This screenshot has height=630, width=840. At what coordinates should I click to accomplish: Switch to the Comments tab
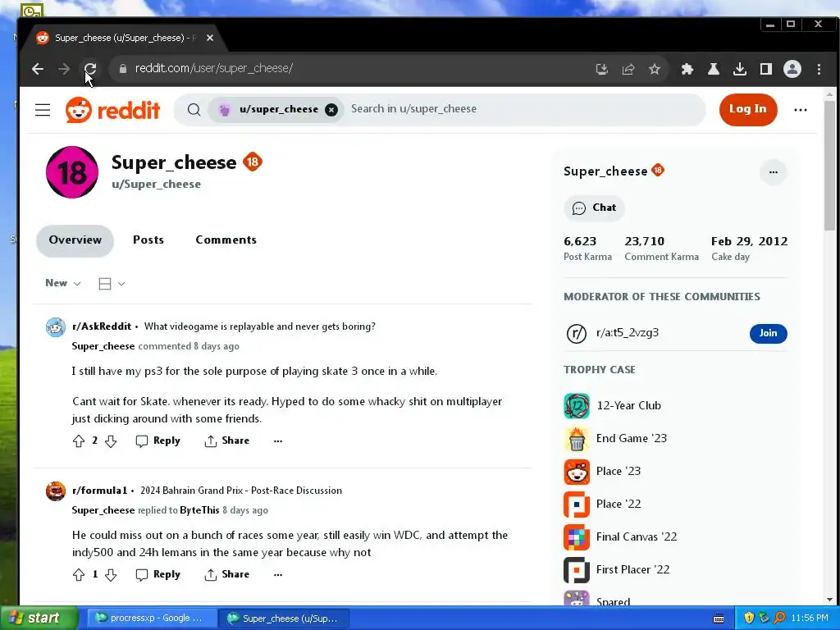pos(226,240)
